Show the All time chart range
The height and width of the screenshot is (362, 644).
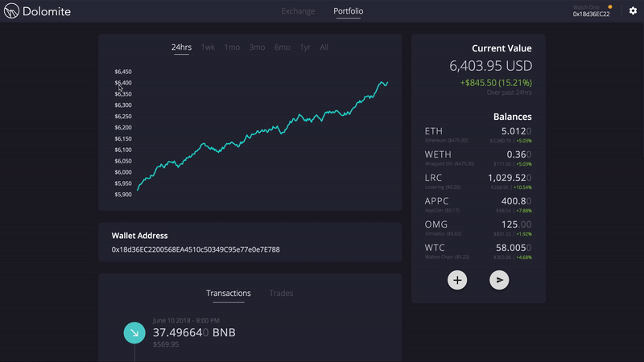pyautogui.click(x=324, y=47)
